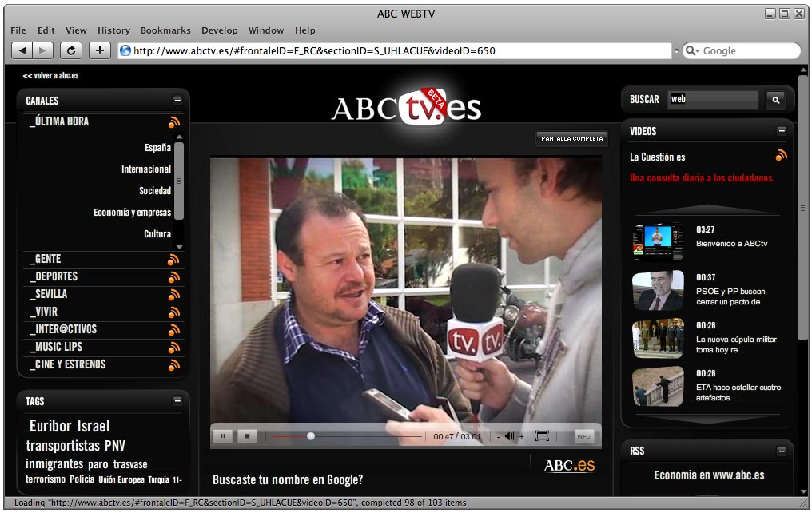The image size is (812, 513).
Task: Click the video progress slider knob
Action: [x=311, y=436]
